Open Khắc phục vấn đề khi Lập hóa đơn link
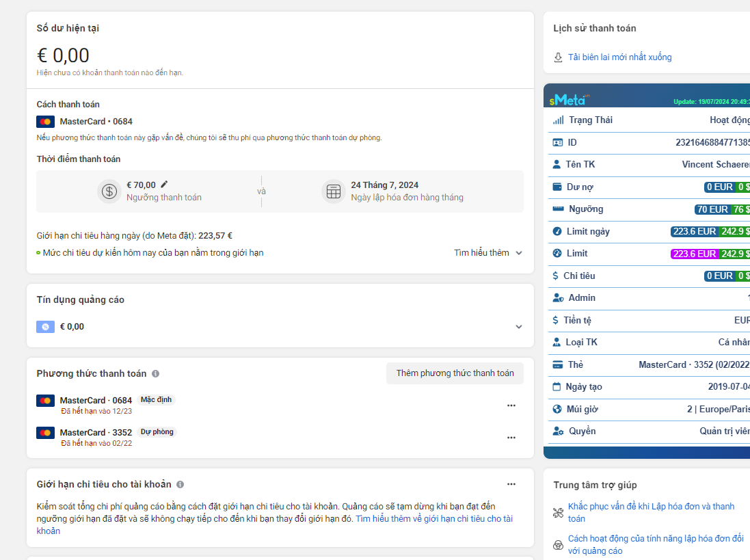The height and width of the screenshot is (560, 750). point(651,507)
